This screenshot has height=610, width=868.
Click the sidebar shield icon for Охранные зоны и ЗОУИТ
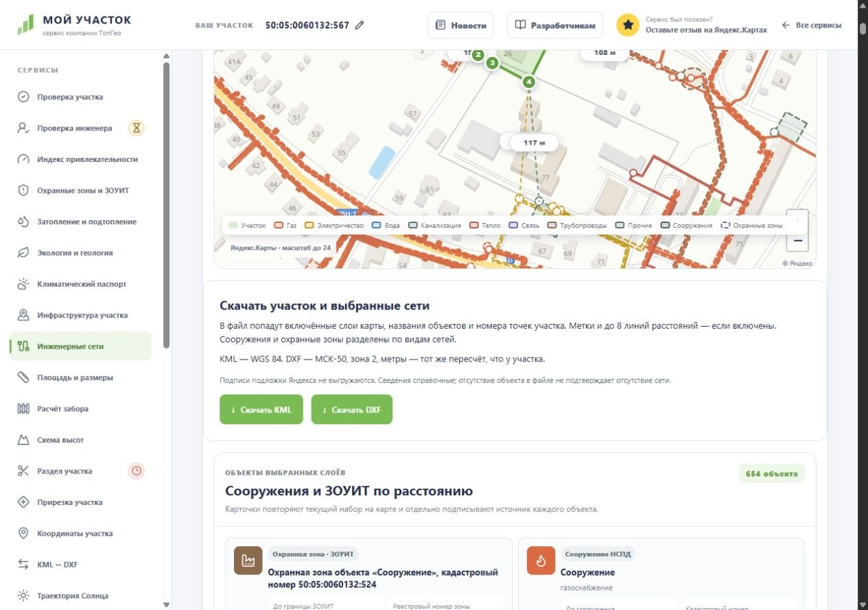(23, 190)
